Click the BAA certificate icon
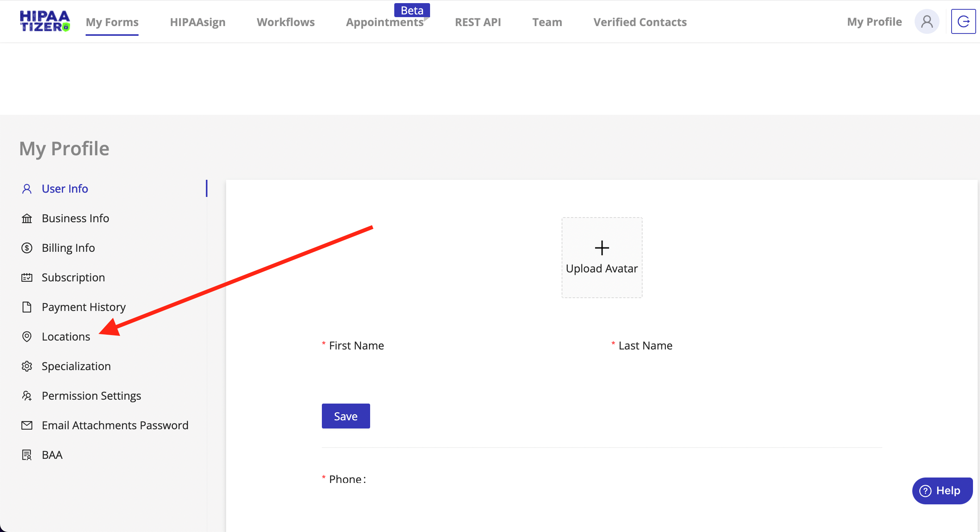 27,455
